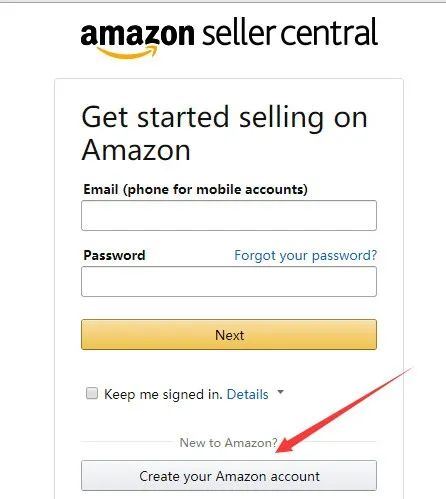This screenshot has height=499, width=446.
Task: Click the bold 'Password' field label
Action: click(x=114, y=256)
